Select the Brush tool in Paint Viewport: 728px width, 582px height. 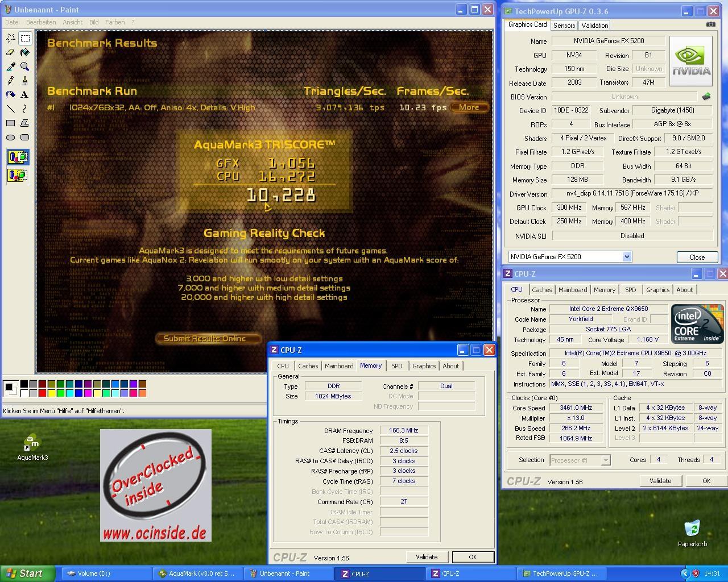[x=25, y=81]
